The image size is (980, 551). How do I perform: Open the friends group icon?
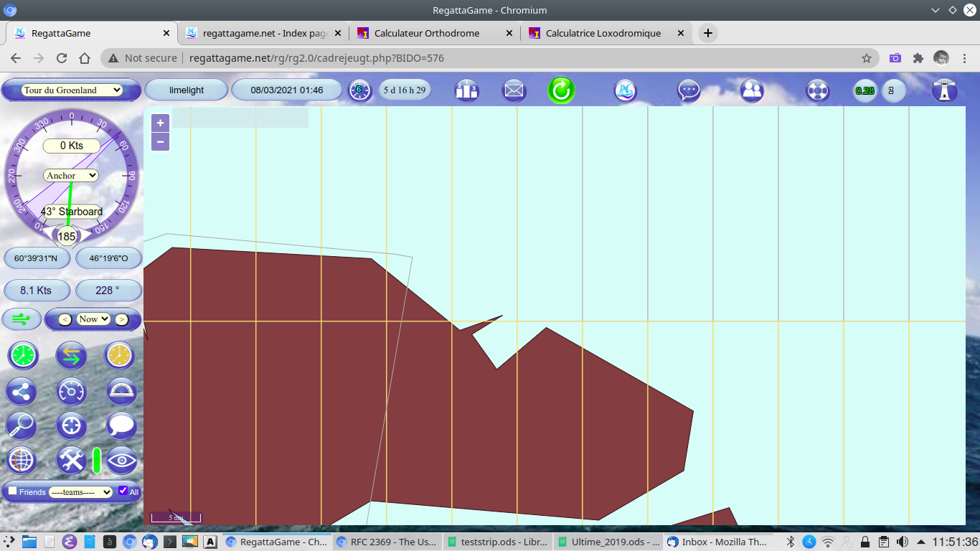pos(752,90)
